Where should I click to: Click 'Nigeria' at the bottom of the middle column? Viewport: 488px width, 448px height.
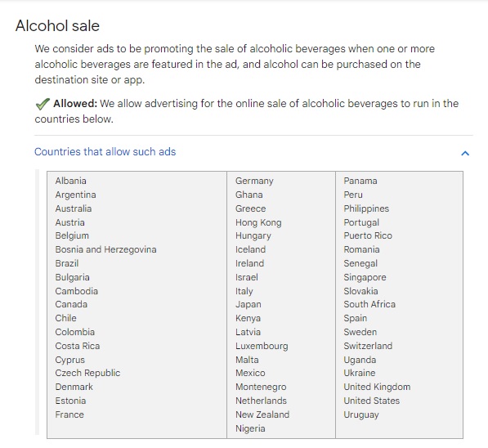click(250, 428)
